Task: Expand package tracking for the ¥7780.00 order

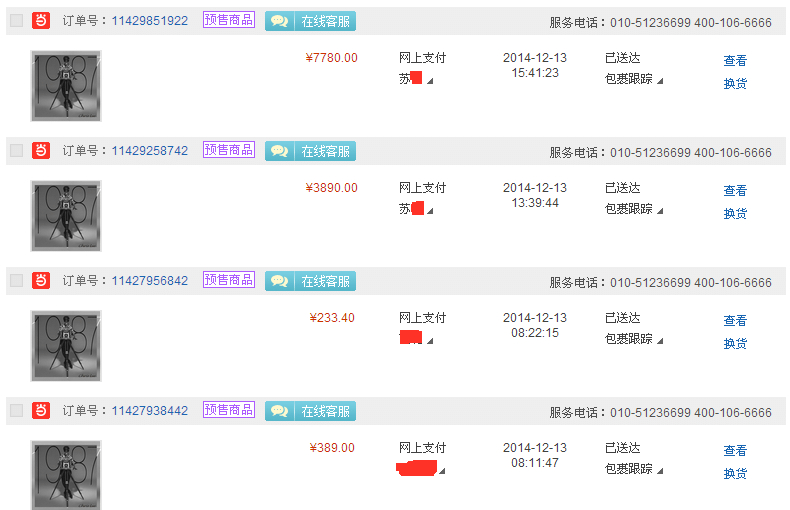Action: 634,79
